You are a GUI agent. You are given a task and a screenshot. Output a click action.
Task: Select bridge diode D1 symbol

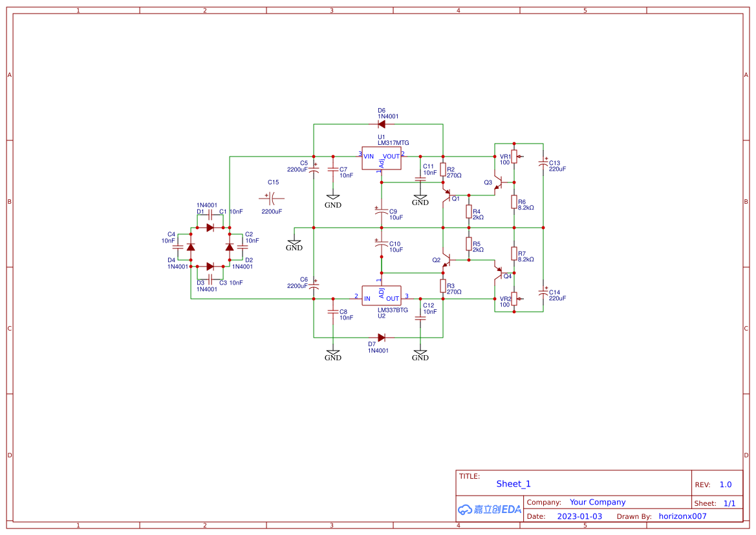point(210,228)
